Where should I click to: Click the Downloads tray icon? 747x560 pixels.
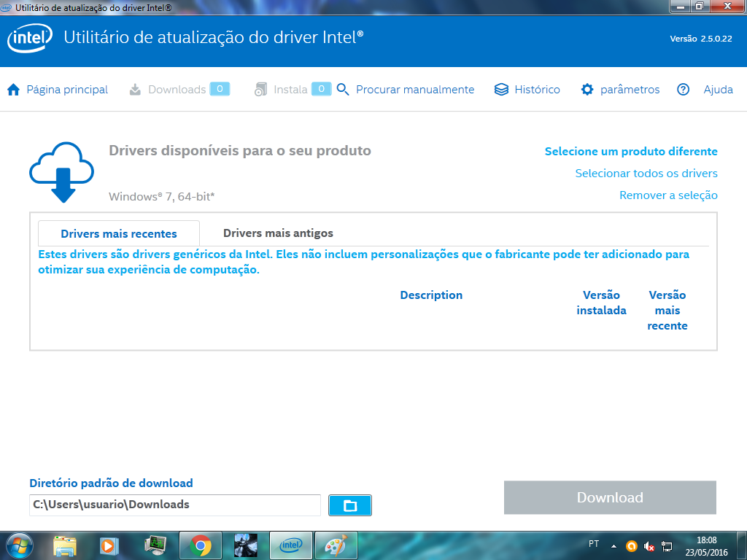(x=135, y=90)
